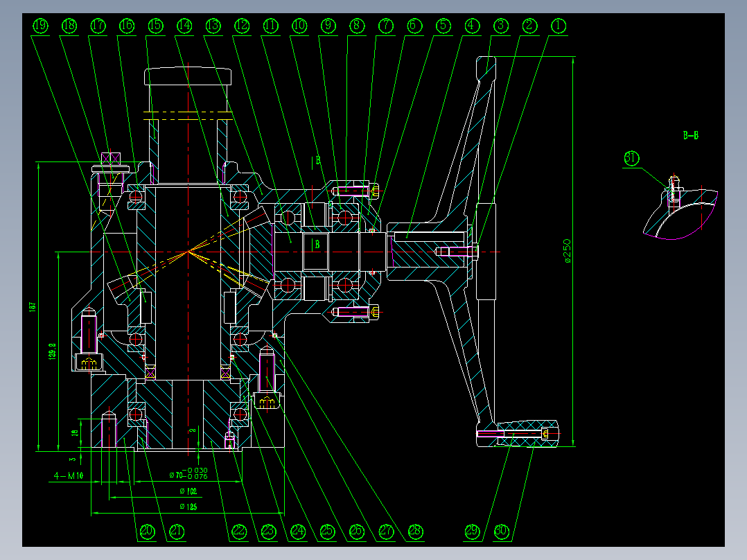
Task: Select part balloon number 31 in B-B view
Action: point(631,158)
